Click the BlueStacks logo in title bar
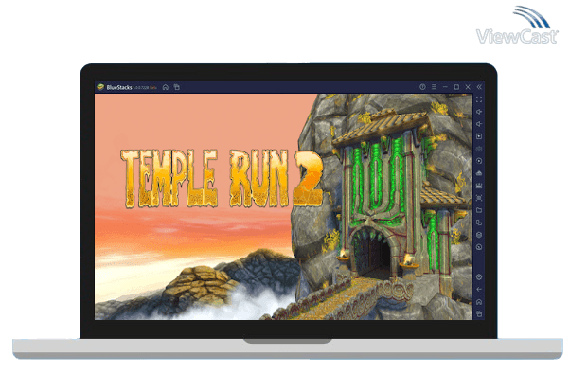Image resolution: width=570 pixels, height=392 pixels. [x=100, y=87]
